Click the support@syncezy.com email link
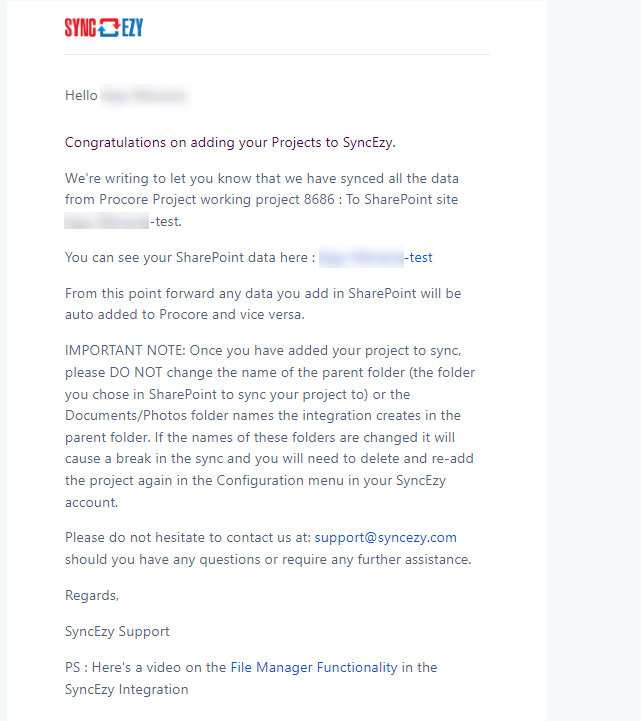The image size is (641, 721). coord(385,538)
